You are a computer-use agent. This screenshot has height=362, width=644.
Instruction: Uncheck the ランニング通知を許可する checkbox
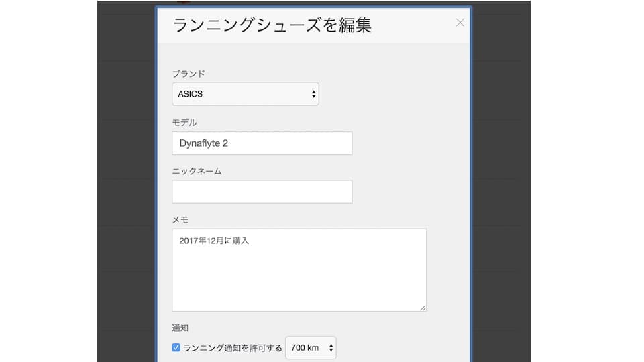pos(176,348)
